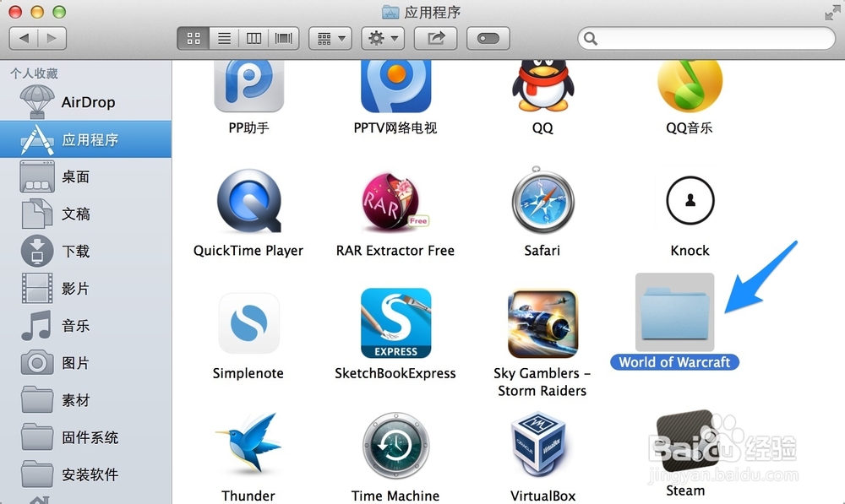Open 文稿 in the sidebar
The width and height of the screenshot is (845, 504).
pos(85,214)
